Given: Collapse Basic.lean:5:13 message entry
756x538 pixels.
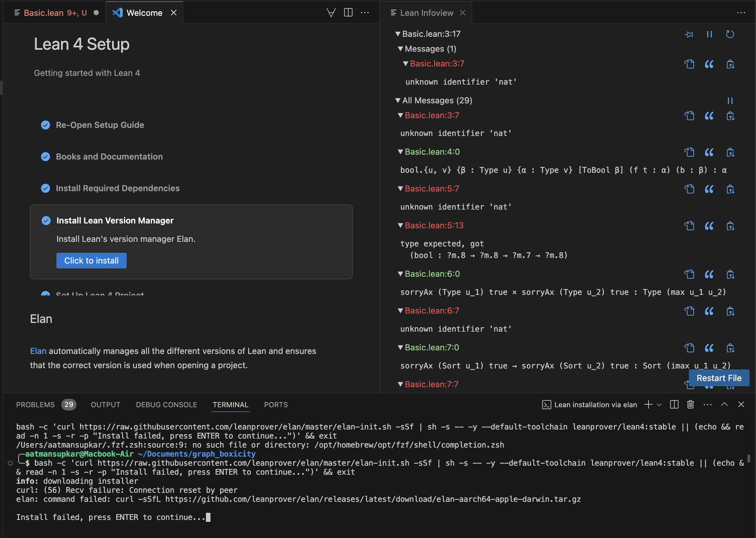Looking at the screenshot, I should [x=400, y=225].
